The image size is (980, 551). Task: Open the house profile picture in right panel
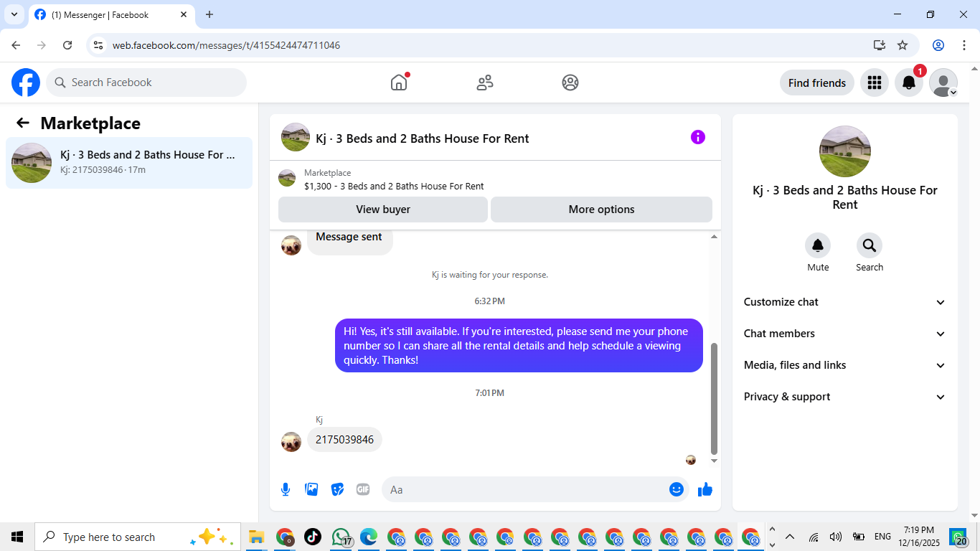coord(845,151)
